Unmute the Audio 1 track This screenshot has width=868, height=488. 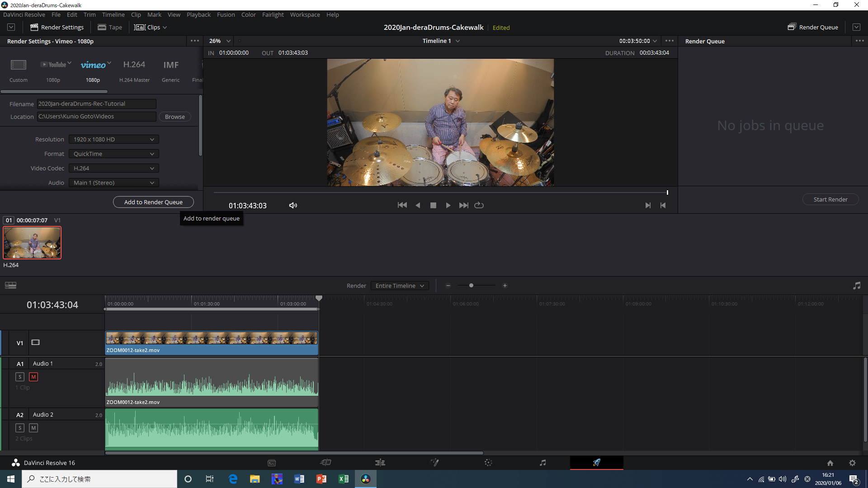coord(33,377)
